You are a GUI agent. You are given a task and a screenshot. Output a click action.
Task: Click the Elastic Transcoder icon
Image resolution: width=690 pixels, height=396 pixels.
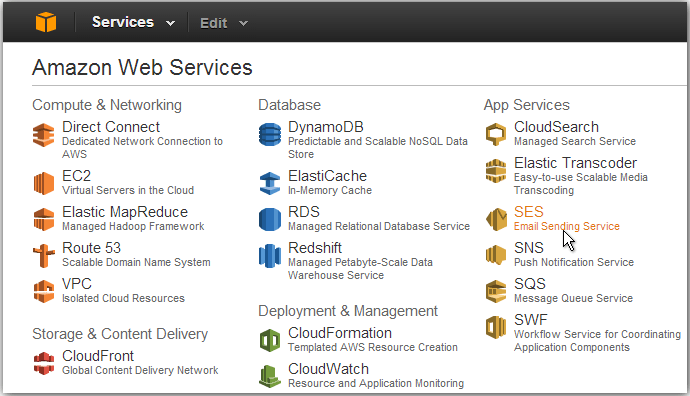[x=496, y=171]
